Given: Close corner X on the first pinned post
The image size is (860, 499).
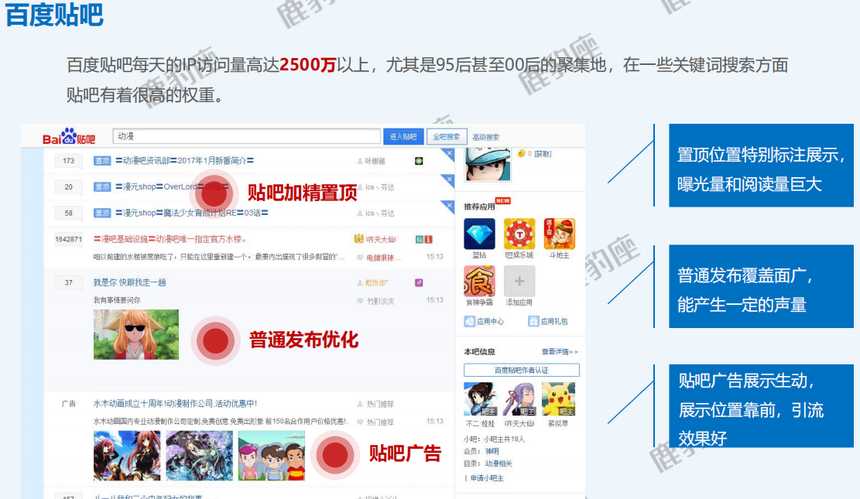Looking at the screenshot, I should pyautogui.click(x=450, y=153).
